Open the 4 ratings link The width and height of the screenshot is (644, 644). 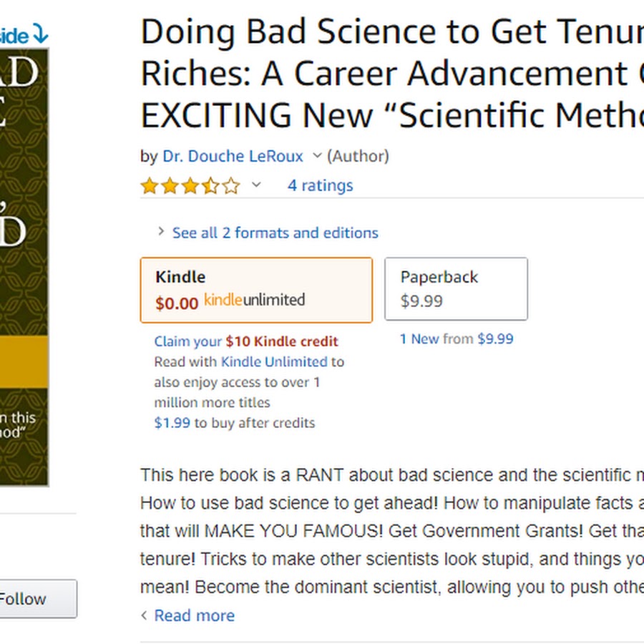coord(321,185)
